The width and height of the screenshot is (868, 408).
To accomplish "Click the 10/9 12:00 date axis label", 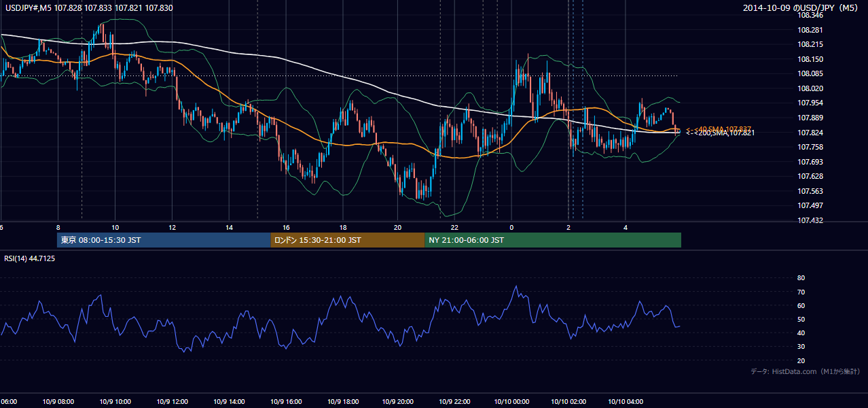I will pos(172,401).
